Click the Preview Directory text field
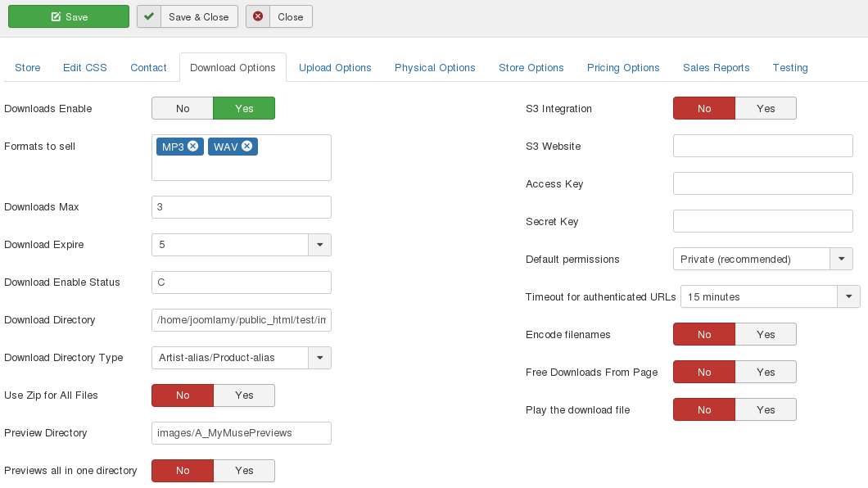 [242, 433]
